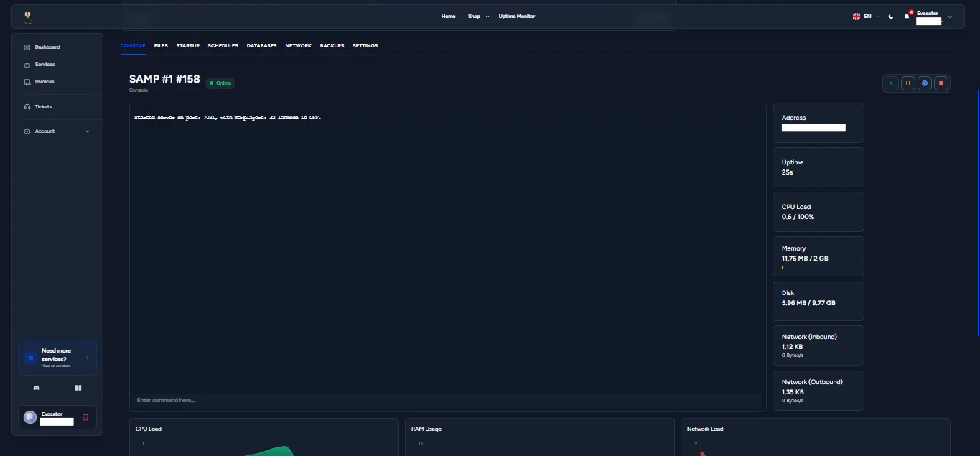This screenshot has width=980, height=456.
Task: Click the Need more services banner
Action: click(x=57, y=358)
